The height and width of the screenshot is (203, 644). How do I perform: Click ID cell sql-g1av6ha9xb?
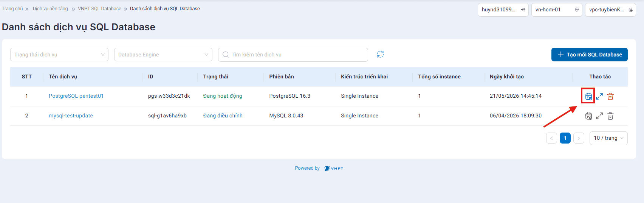(x=167, y=116)
